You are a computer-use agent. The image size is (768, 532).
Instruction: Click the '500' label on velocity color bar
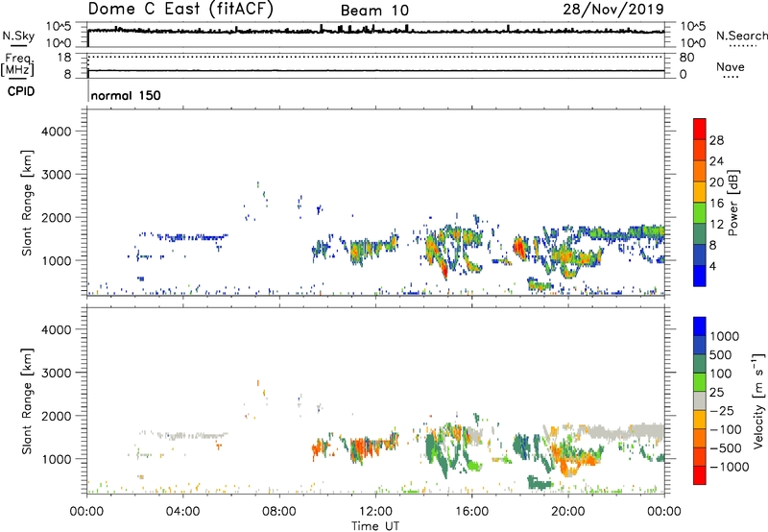(x=721, y=354)
